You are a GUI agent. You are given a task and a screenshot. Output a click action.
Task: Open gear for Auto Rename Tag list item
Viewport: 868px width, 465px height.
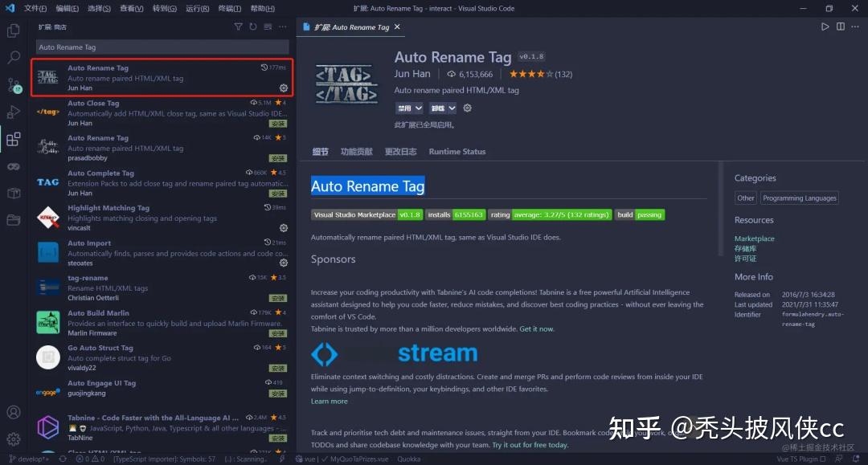(284, 88)
